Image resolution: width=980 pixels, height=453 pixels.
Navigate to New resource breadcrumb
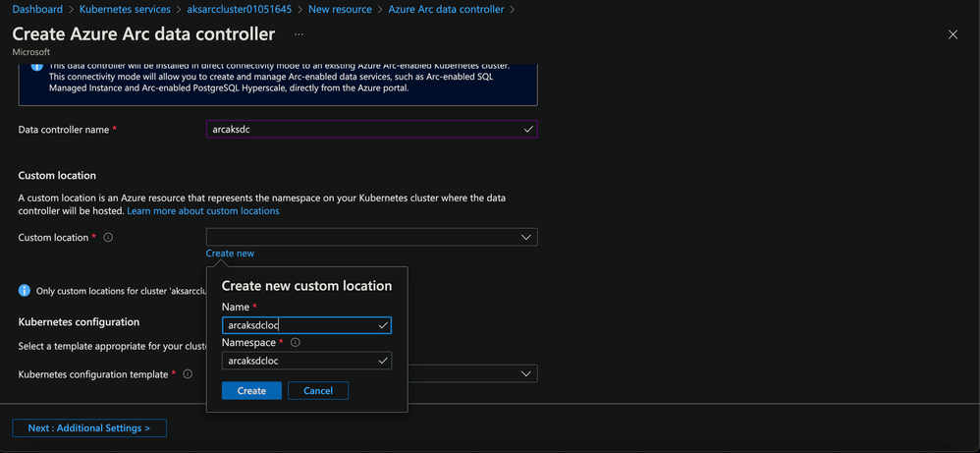(x=340, y=10)
